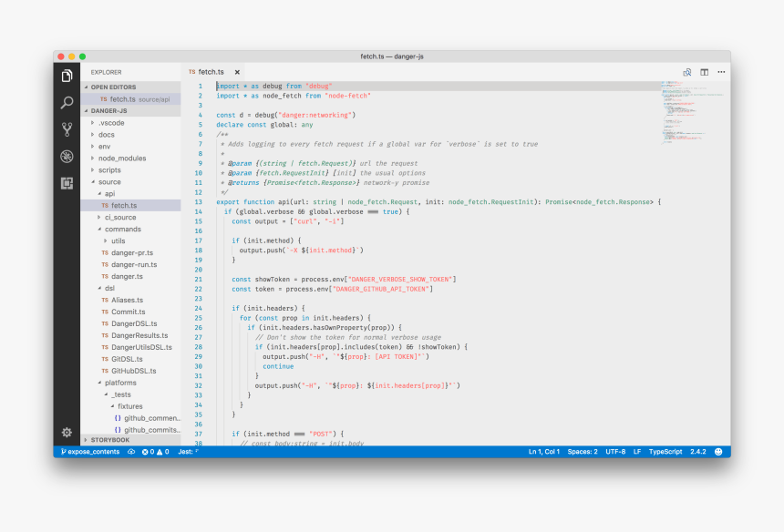Open the Search view in activity bar
Viewport: 784px width, 532px height.
pyautogui.click(x=67, y=103)
